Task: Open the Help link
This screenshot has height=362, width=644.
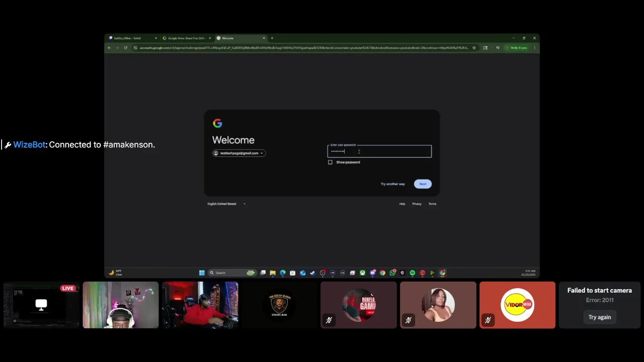Action: pos(402,204)
